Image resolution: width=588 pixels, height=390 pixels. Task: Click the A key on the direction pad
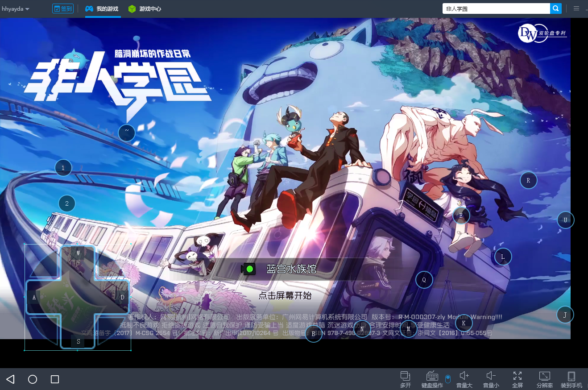[x=33, y=297]
